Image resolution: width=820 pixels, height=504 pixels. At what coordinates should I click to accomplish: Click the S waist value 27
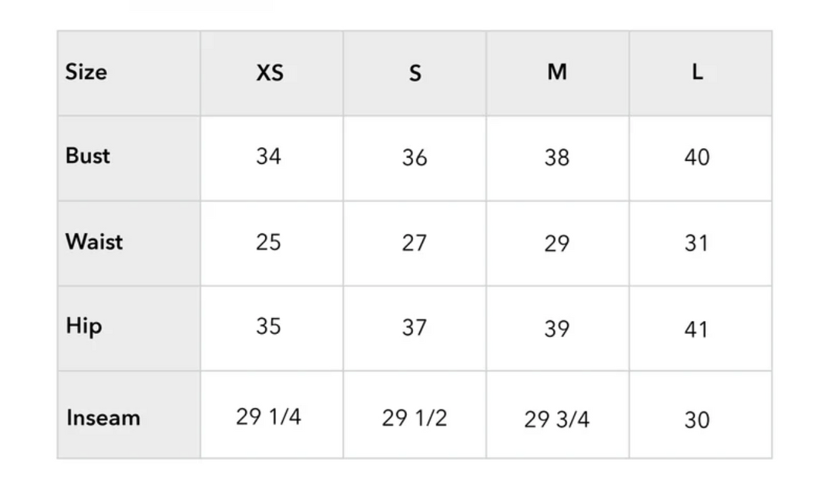[x=415, y=243]
